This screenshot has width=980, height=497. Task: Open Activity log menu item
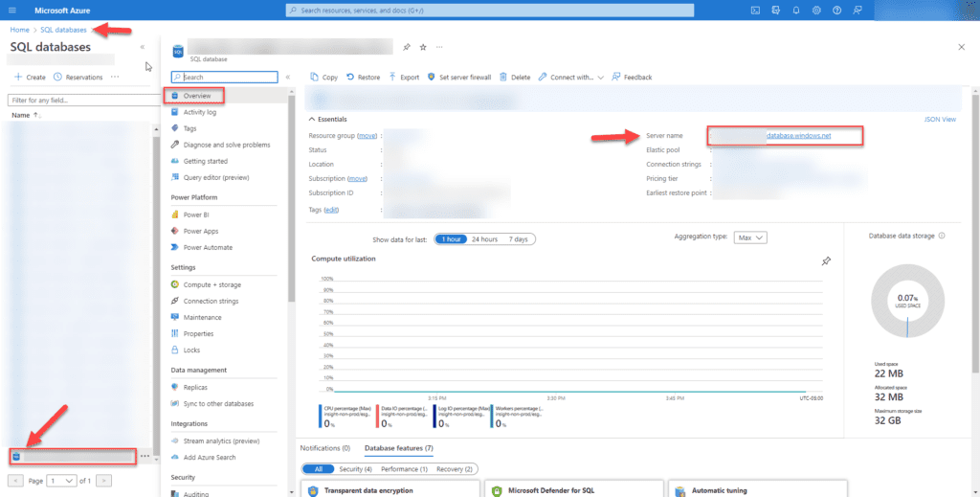click(199, 112)
